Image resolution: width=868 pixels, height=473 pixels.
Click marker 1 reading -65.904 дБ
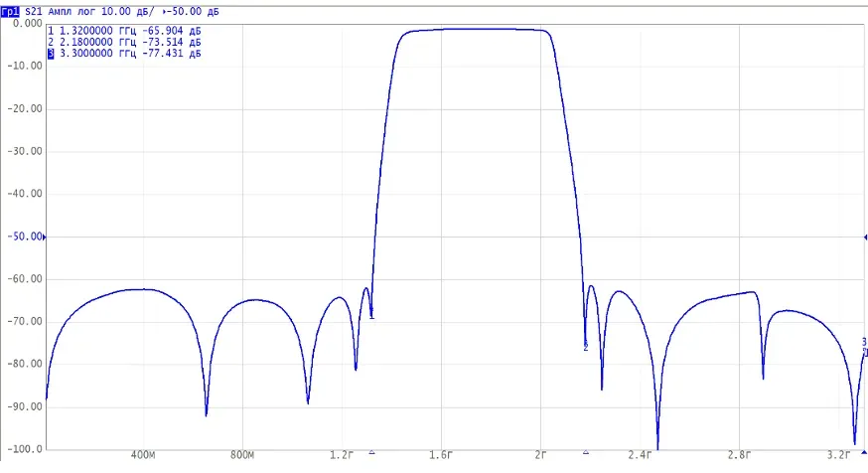click(171, 31)
